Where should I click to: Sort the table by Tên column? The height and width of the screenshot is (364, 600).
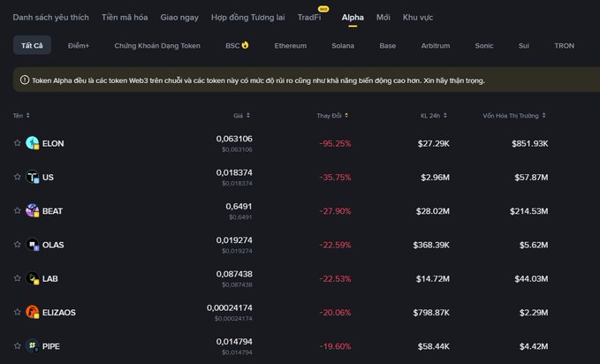coord(21,116)
